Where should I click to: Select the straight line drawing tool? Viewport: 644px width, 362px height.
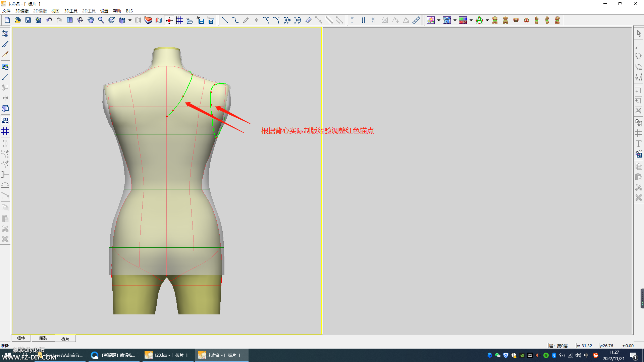(225, 20)
